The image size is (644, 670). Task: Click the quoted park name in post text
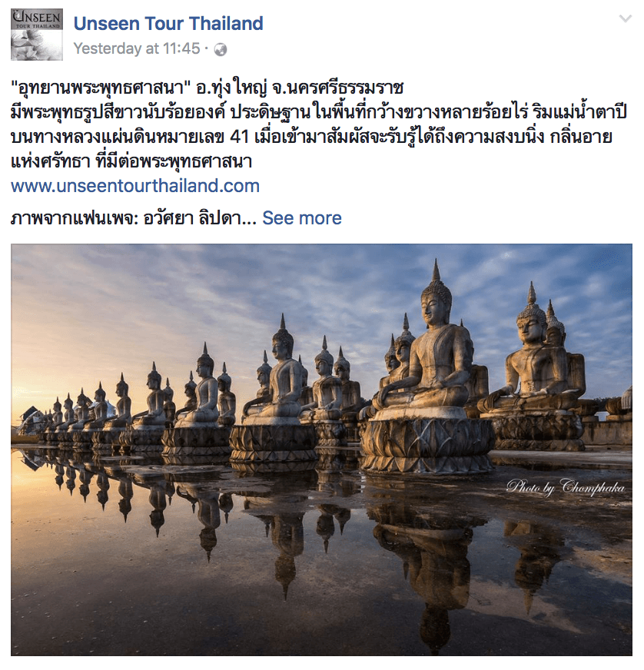(101, 88)
